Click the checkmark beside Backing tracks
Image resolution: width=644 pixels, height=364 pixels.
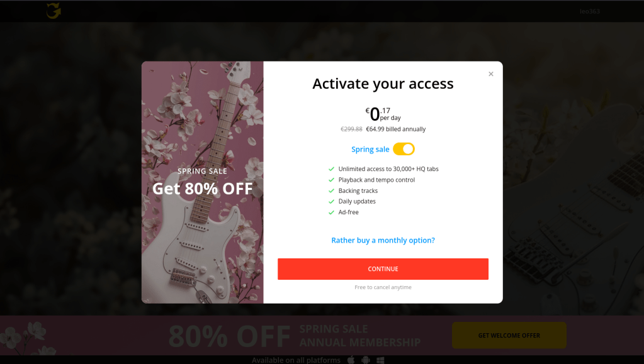point(332,190)
